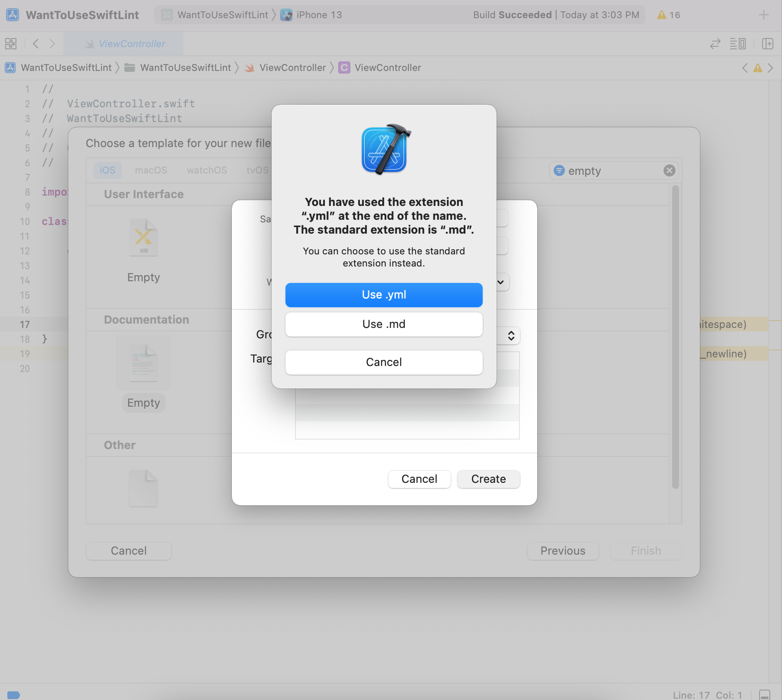Click the folder icon in jump bar
The width and height of the screenshot is (782, 700).
130,67
